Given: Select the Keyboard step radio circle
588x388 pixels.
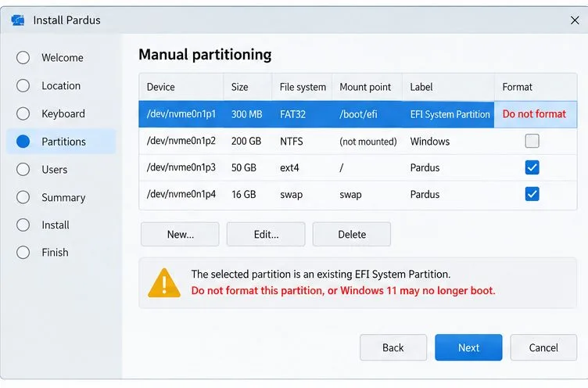Looking at the screenshot, I should coord(23,113).
